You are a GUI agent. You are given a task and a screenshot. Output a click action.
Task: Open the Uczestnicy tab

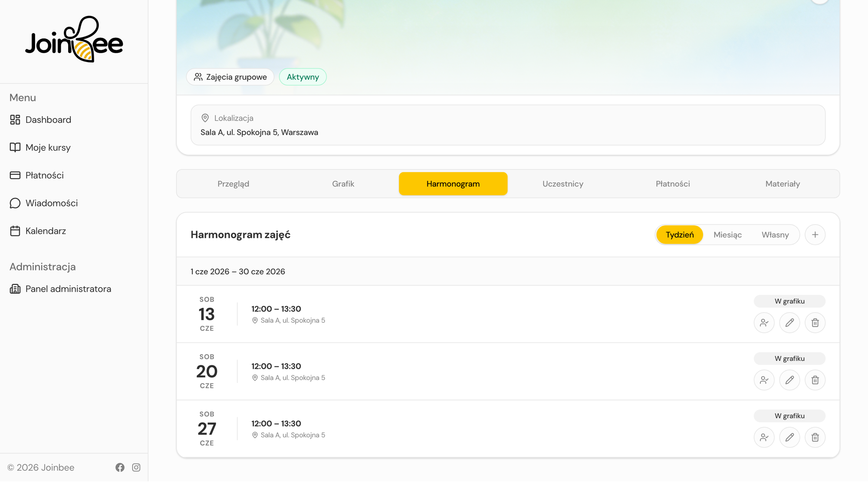coord(563,184)
